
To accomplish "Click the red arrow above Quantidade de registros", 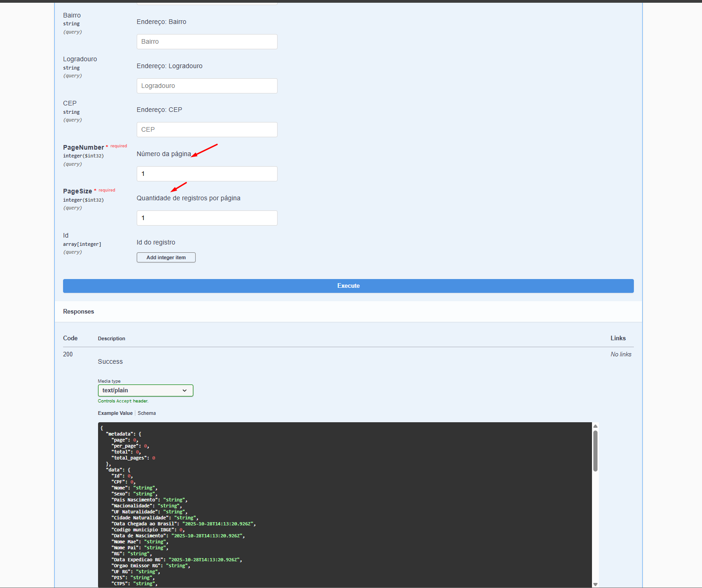I will tap(179, 187).
